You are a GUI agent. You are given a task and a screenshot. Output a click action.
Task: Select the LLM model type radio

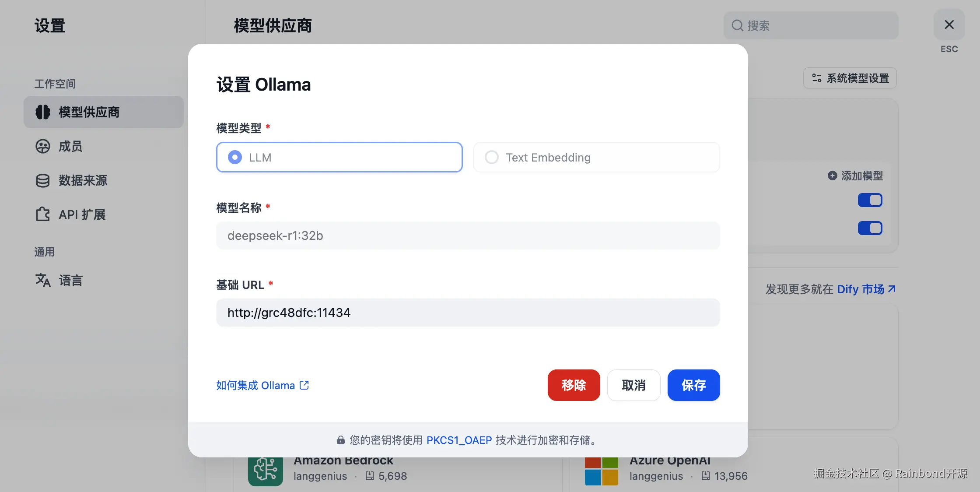235,157
